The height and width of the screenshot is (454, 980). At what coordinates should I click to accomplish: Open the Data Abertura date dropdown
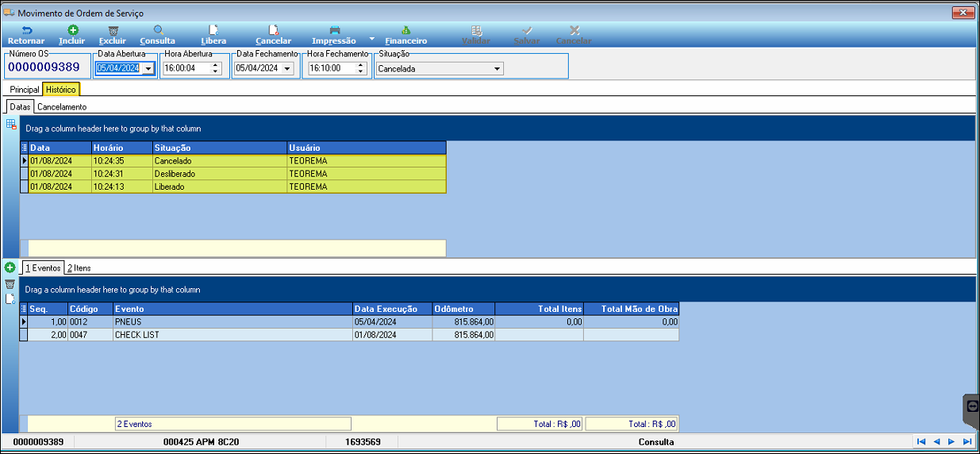[x=148, y=68]
